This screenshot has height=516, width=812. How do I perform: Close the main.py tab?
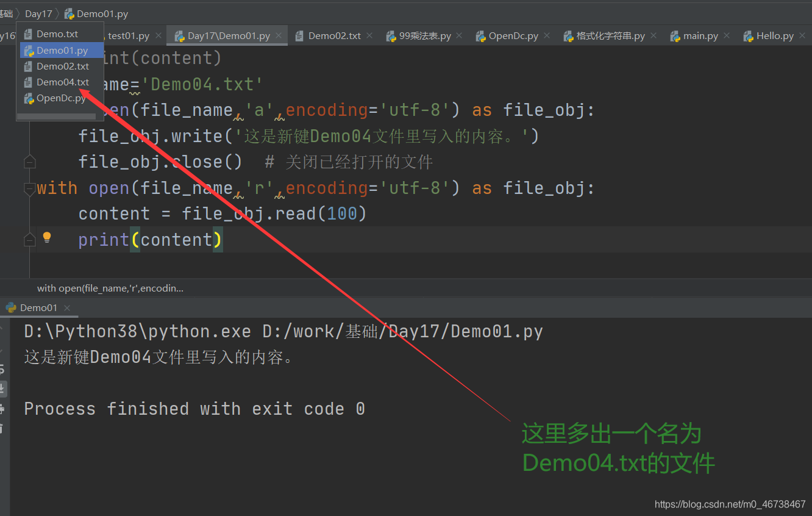726,36
